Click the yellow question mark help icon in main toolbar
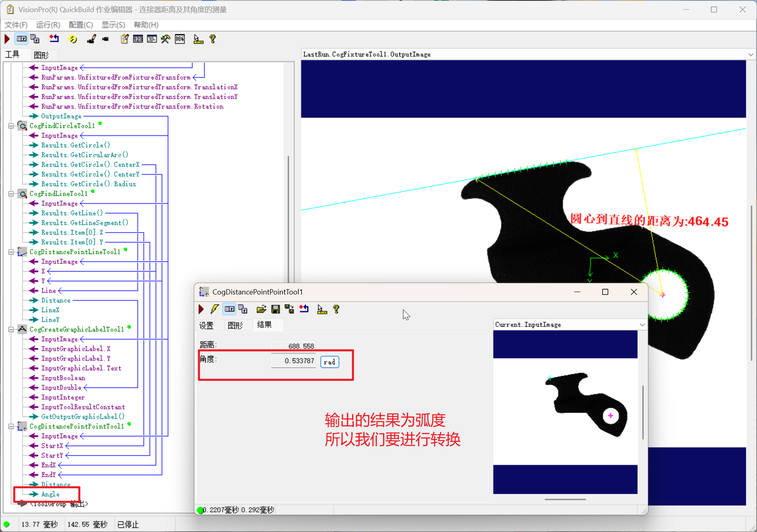The image size is (757, 532). (x=213, y=39)
